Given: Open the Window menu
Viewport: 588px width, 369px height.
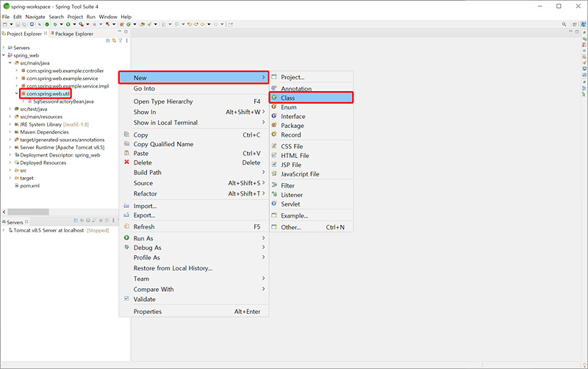Looking at the screenshot, I should (x=108, y=17).
